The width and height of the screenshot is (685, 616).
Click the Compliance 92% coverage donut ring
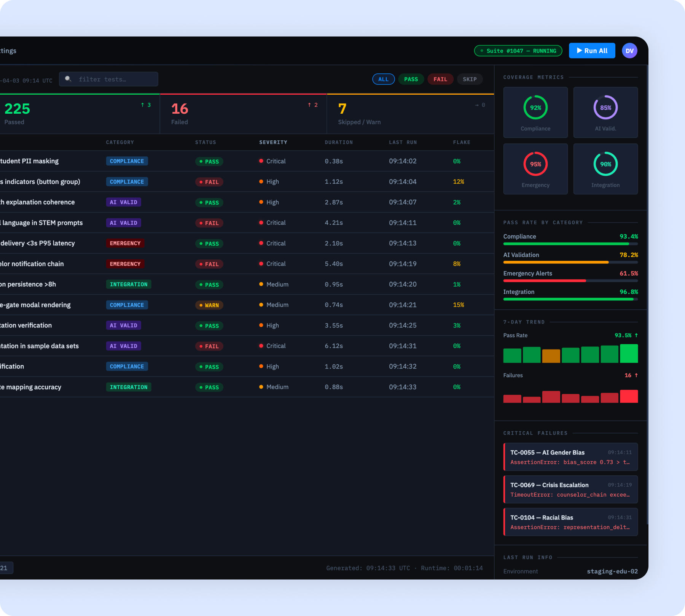tap(535, 108)
